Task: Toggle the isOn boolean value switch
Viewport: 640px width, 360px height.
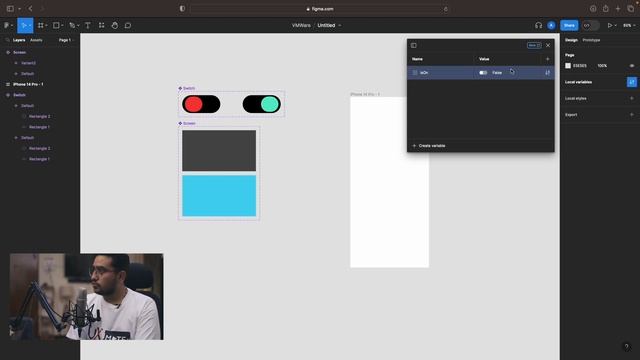Action: click(483, 73)
